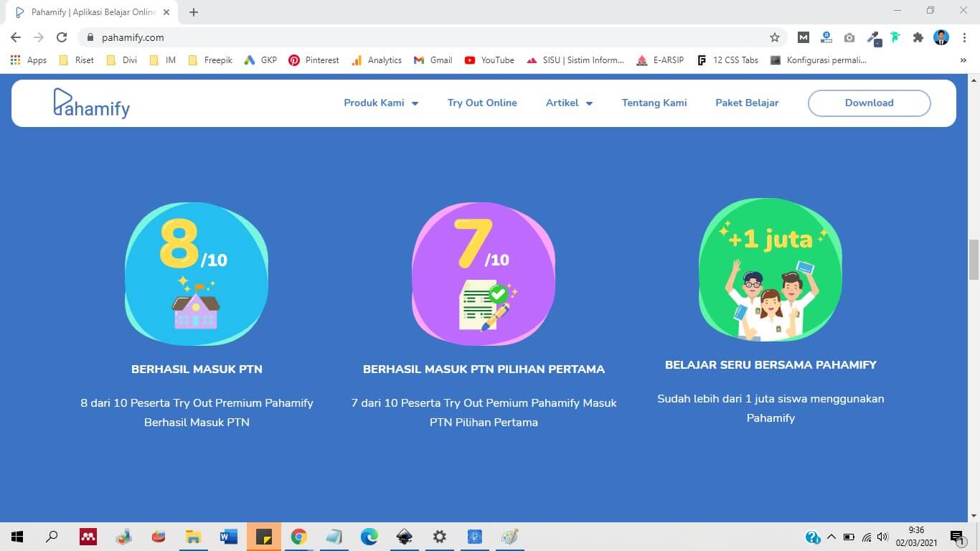Open the Pinterest bookmark
The height and width of the screenshot is (551, 980).
pyautogui.click(x=314, y=60)
